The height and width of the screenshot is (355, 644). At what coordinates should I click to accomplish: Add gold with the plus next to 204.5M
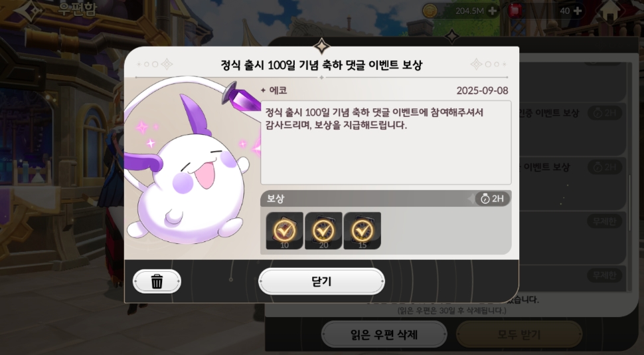(492, 11)
